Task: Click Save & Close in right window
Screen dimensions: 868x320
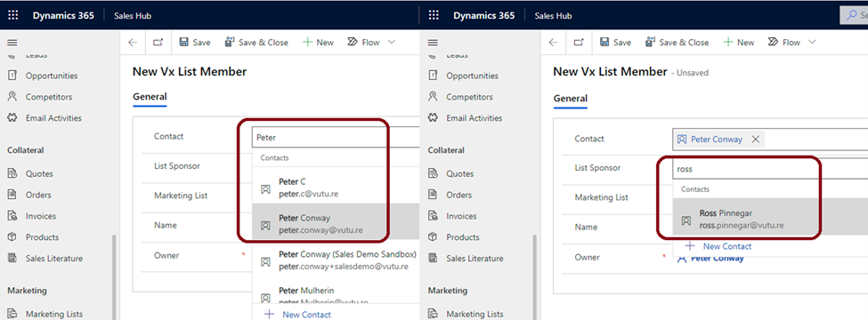Action: pyautogui.click(x=677, y=42)
